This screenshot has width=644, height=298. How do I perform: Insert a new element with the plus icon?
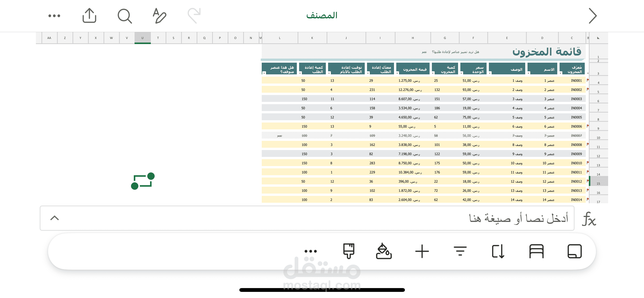pyautogui.click(x=422, y=251)
